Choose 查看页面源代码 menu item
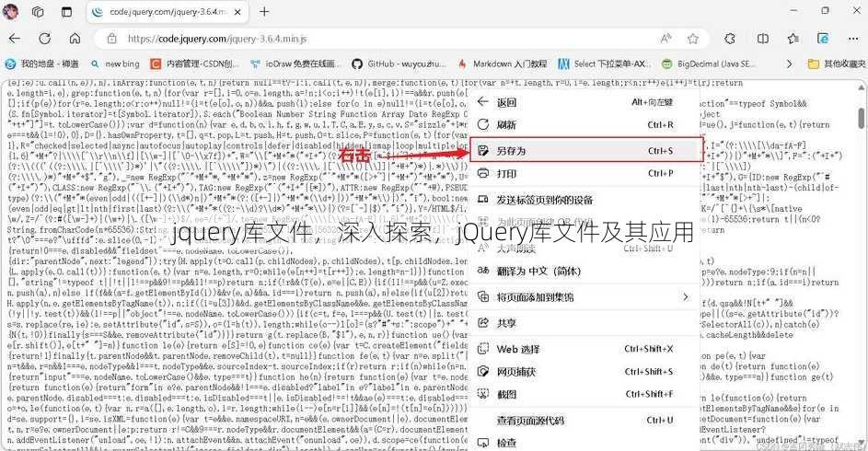This screenshot has height=451, width=868. pyautogui.click(x=585, y=421)
